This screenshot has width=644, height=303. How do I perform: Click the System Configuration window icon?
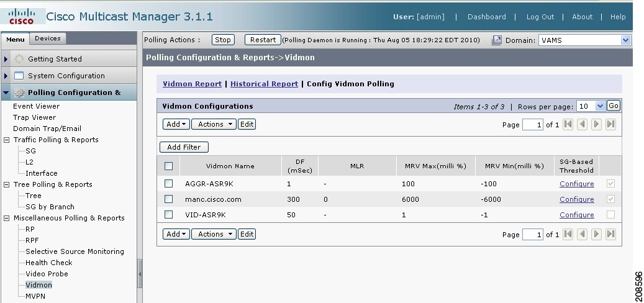coord(19,76)
